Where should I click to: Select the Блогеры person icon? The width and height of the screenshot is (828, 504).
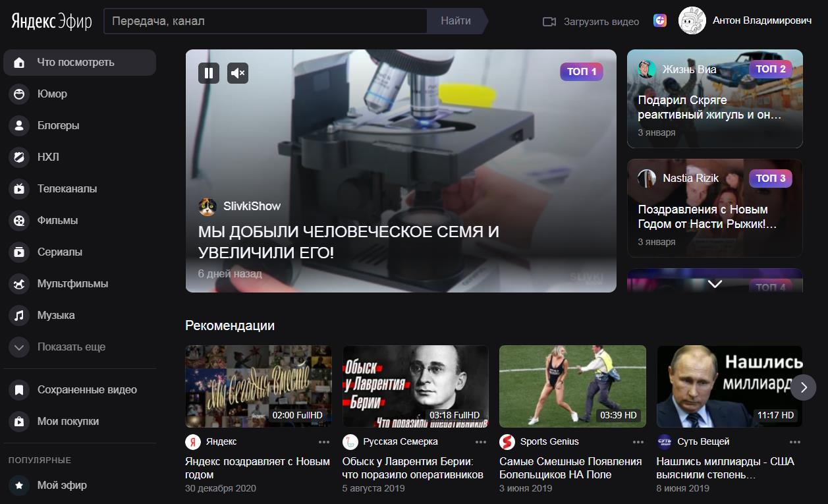tap(19, 126)
